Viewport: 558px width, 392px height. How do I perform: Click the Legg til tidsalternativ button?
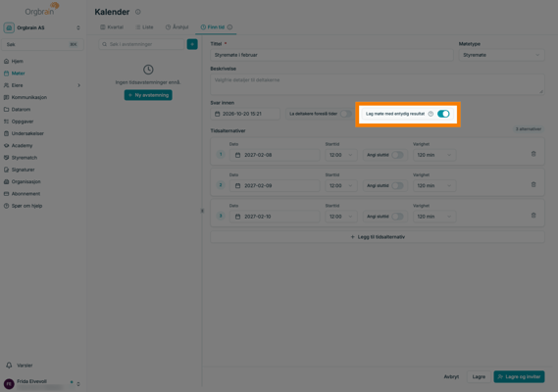[378, 237]
